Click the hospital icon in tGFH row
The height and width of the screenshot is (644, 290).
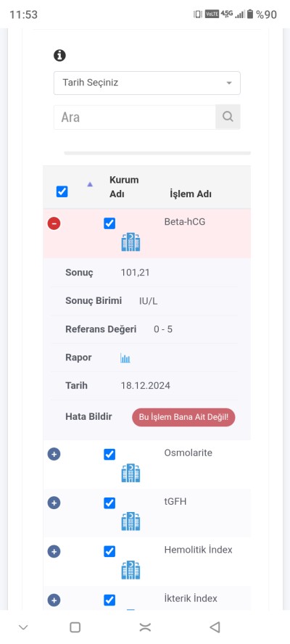click(x=130, y=521)
